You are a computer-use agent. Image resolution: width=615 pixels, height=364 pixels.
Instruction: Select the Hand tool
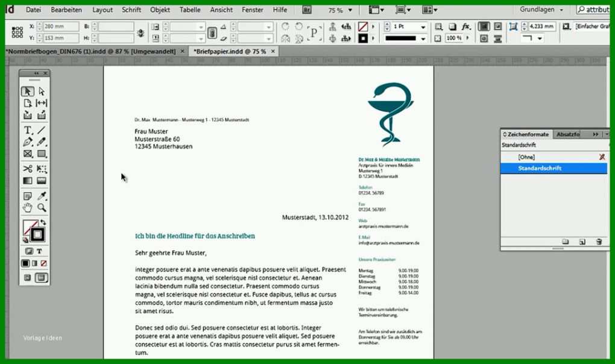pyautogui.click(x=28, y=208)
